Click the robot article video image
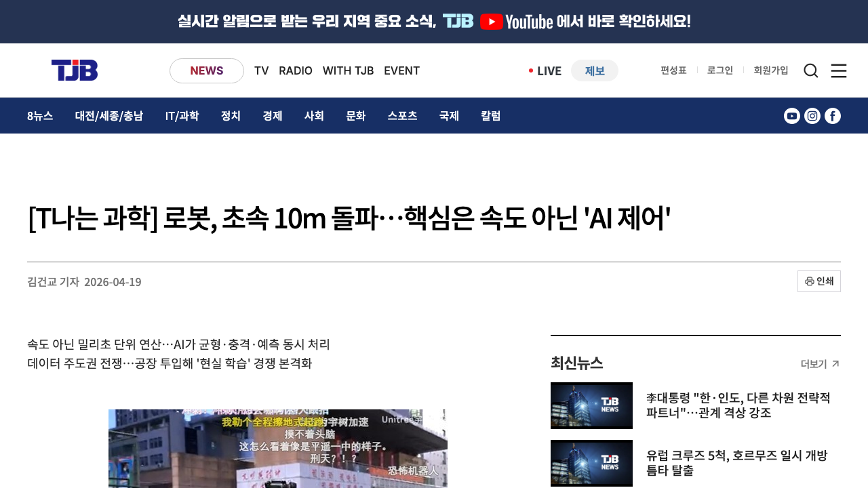Viewport: 868px width, 488px height. (x=278, y=448)
